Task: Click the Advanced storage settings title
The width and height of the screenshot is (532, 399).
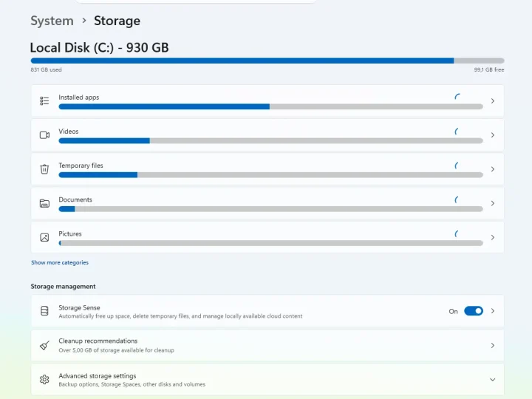Action: point(98,376)
